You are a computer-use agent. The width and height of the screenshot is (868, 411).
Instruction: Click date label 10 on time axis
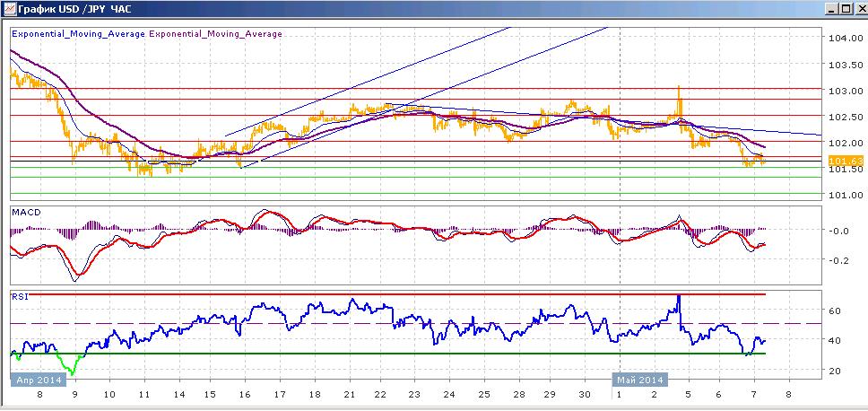[109, 396]
